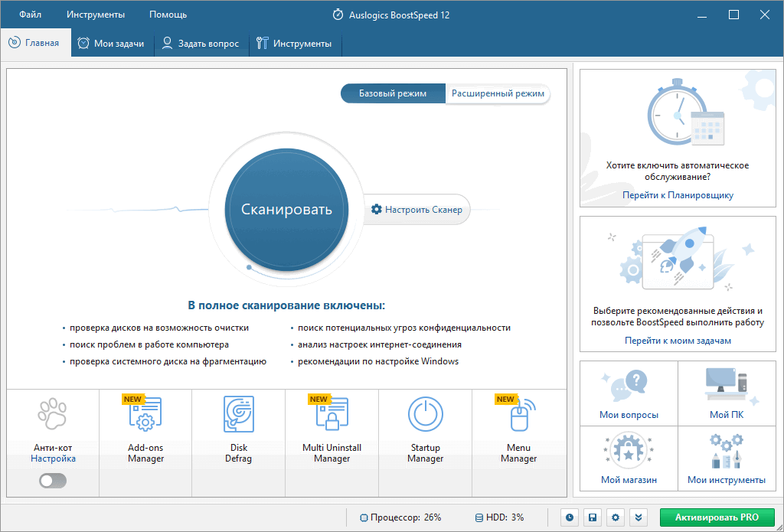Viewport: 784px width, 532px height.
Task: Open the Помощь menu
Action: tap(168, 15)
